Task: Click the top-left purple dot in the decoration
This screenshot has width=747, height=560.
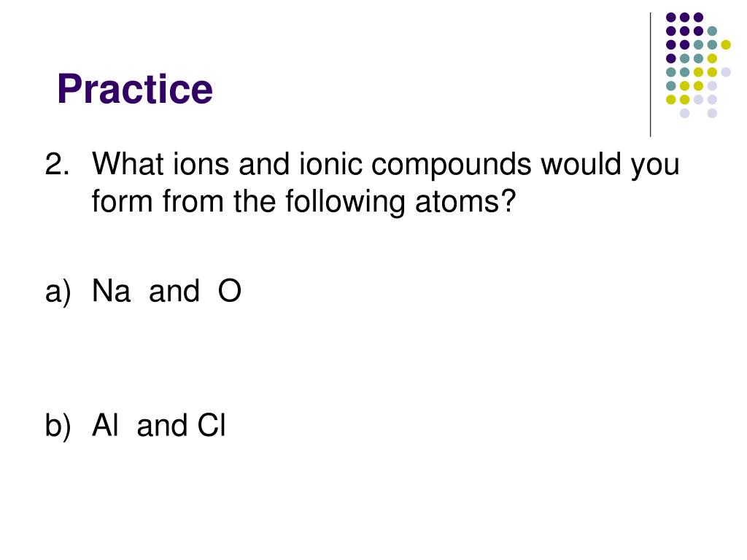Action: 671,17
